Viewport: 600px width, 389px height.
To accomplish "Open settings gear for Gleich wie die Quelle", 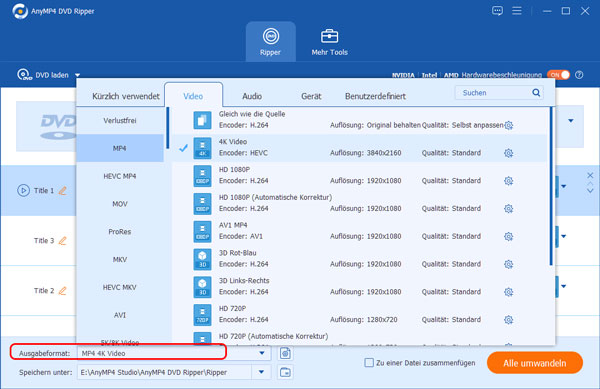I will [509, 125].
